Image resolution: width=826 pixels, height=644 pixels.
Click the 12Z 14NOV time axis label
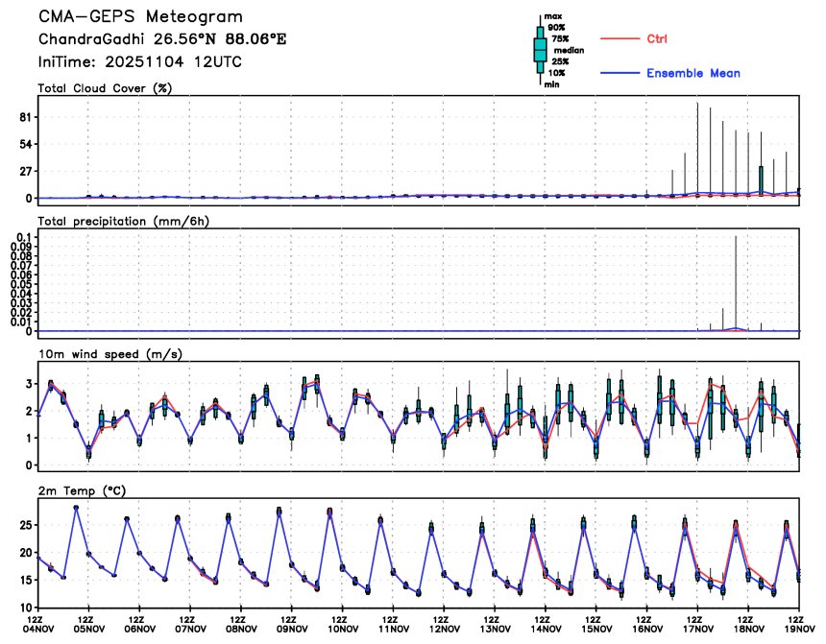(x=546, y=625)
